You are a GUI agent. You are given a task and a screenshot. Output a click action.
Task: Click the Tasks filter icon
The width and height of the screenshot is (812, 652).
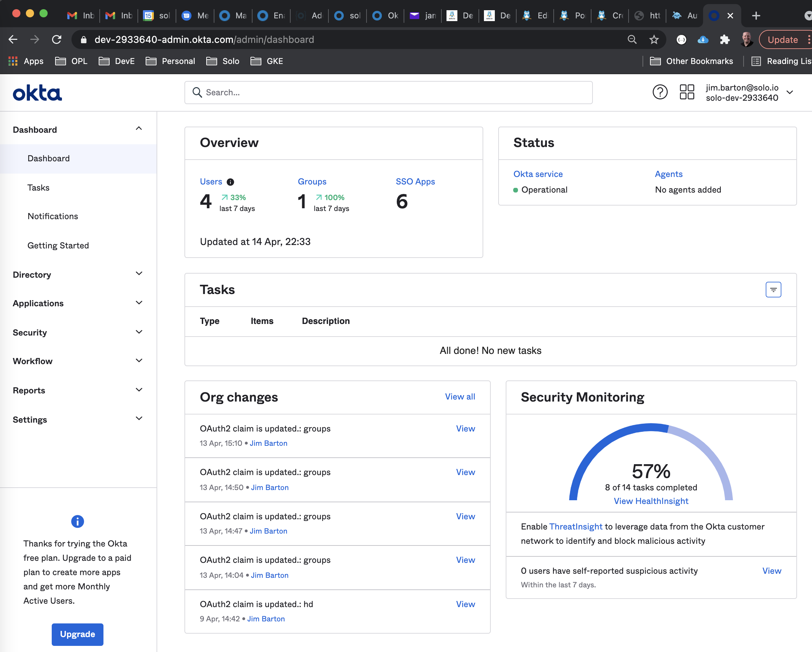tap(773, 290)
